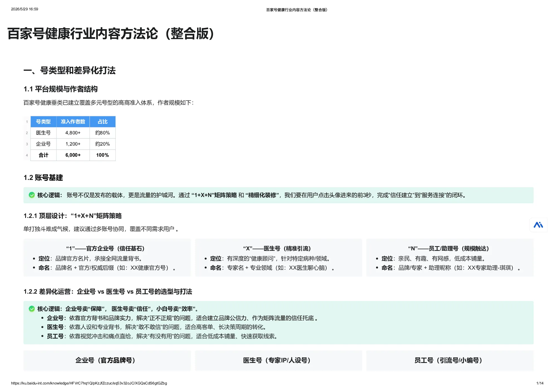Select the 100% table cell
The width and height of the screenshot is (555, 392).
[x=103, y=155]
